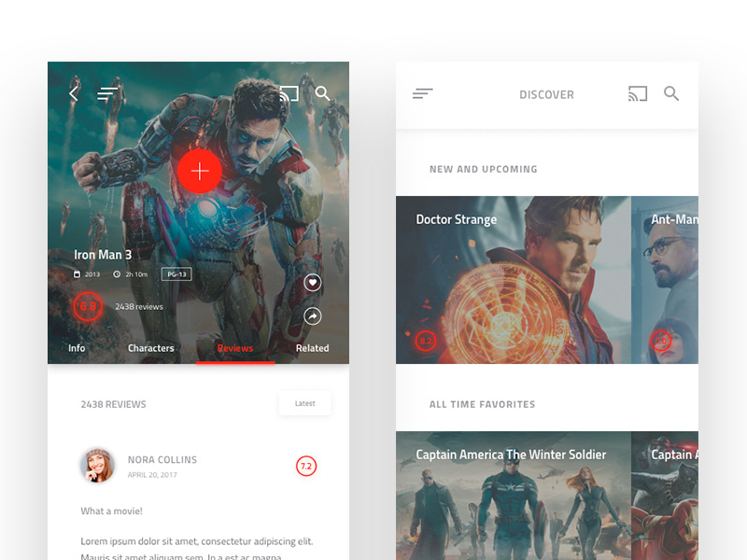Tap the cast icon on Iron Man screen

pos(289,93)
